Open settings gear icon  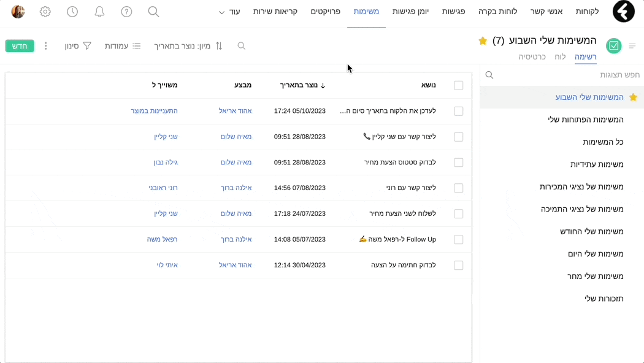(x=45, y=12)
